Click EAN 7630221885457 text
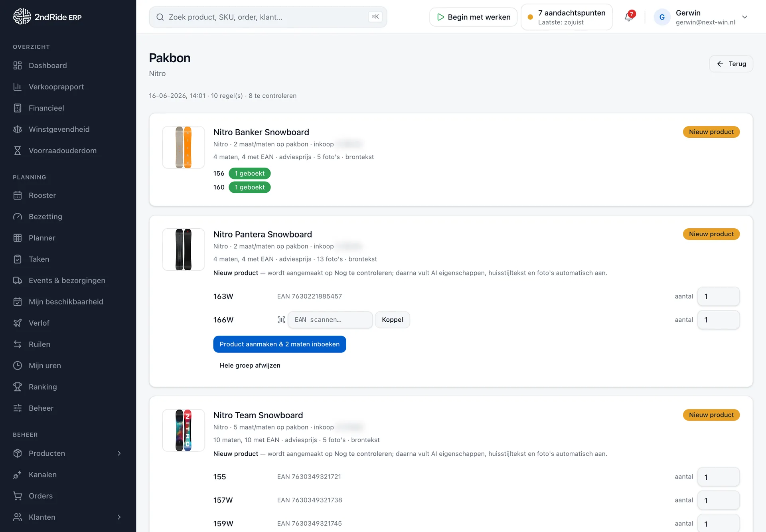Image resolution: width=766 pixels, height=532 pixels. pyautogui.click(x=310, y=296)
